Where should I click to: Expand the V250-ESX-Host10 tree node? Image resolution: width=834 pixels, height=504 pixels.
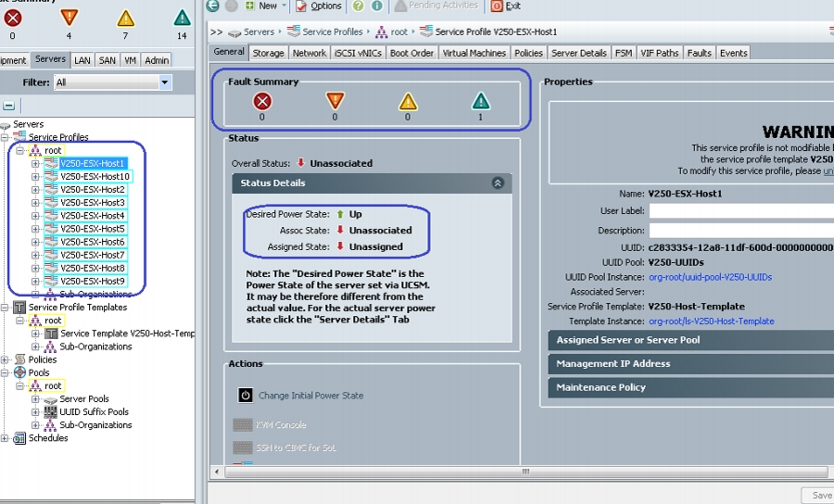[35, 177]
